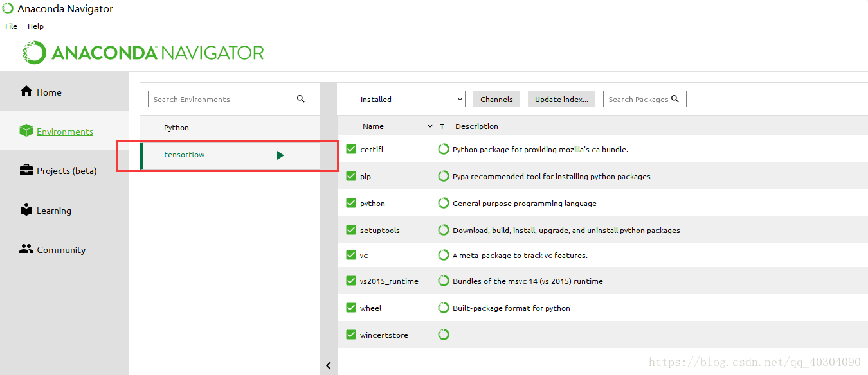Click the Anaconda Navigator logo

coord(143,52)
